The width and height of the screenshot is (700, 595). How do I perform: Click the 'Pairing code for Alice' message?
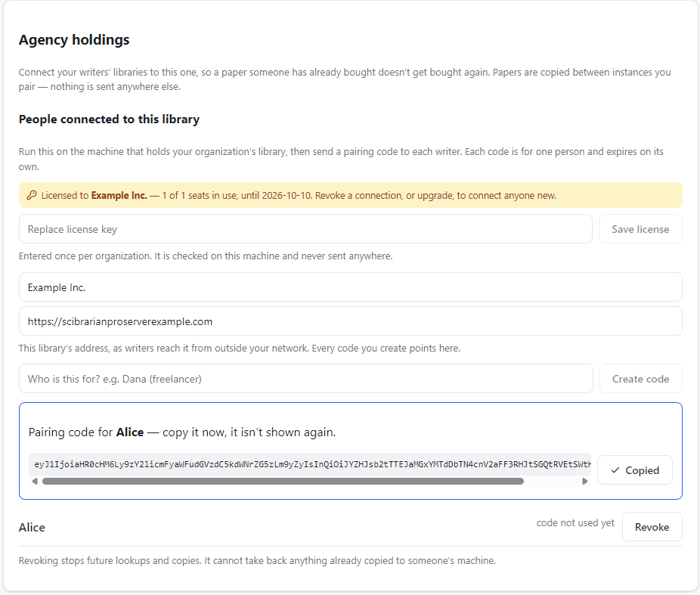(182, 432)
